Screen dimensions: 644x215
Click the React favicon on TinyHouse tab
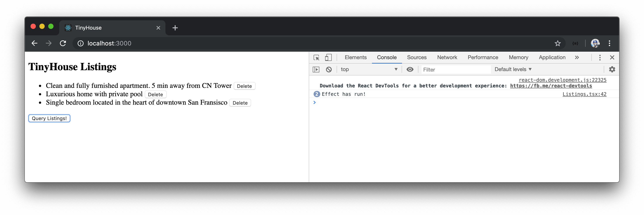(68, 28)
